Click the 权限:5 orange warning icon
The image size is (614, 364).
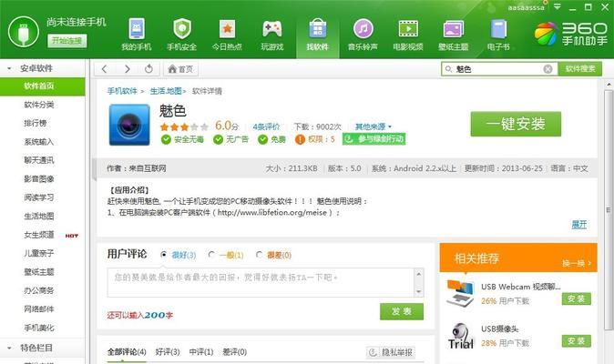pos(300,139)
